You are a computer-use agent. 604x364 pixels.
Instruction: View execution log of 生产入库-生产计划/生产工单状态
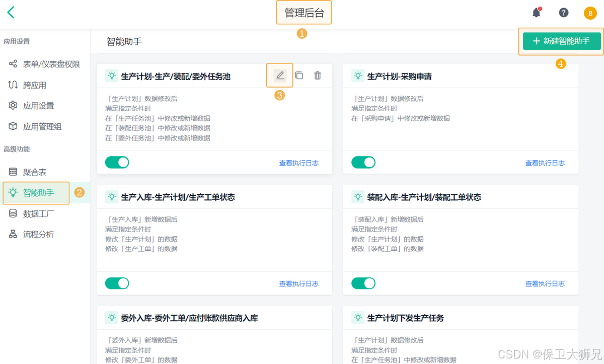point(299,284)
